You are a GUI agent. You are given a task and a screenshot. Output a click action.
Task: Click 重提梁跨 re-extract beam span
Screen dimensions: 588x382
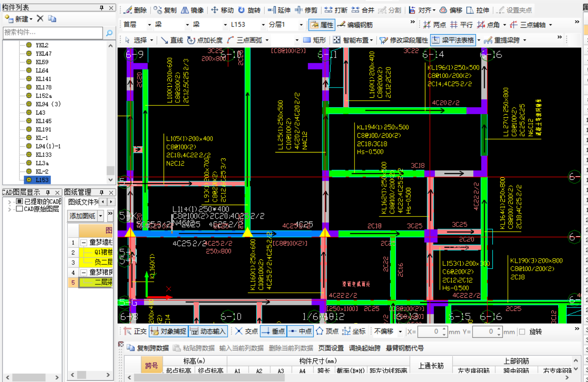coord(502,40)
